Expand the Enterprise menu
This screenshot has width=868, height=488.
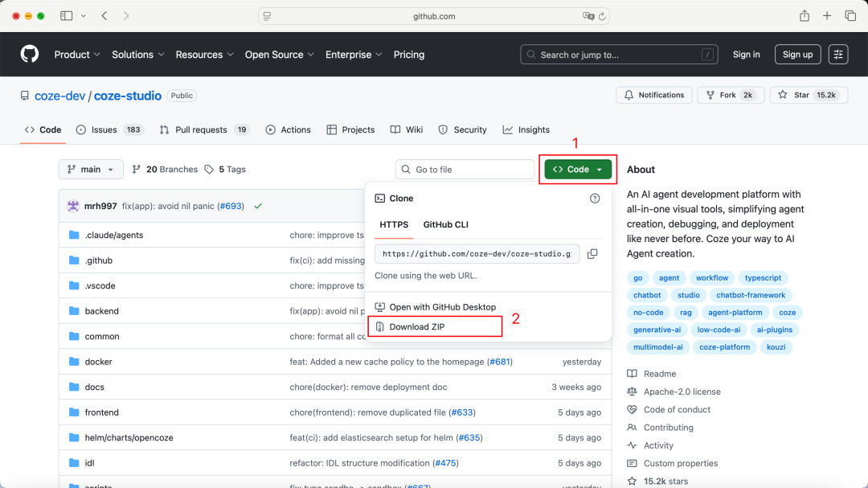coord(353,55)
